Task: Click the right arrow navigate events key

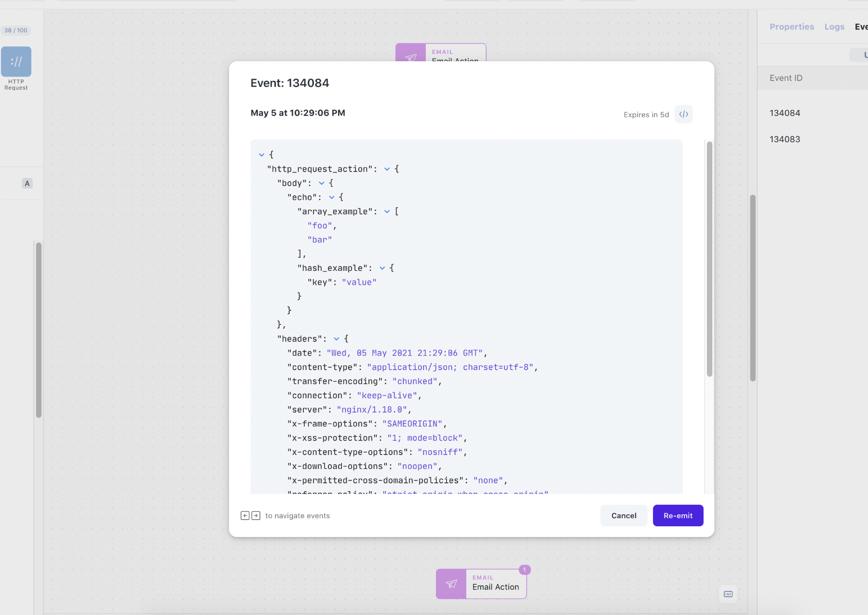Action: coord(256,516)
